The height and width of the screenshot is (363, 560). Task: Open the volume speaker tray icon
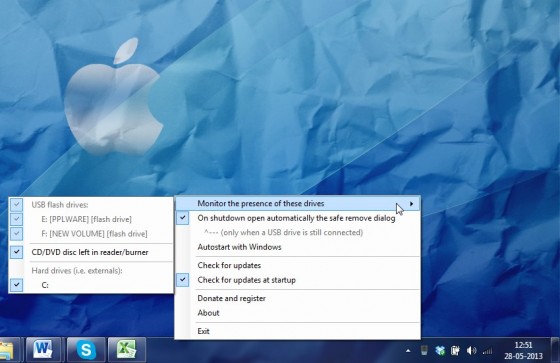point(471,351)
